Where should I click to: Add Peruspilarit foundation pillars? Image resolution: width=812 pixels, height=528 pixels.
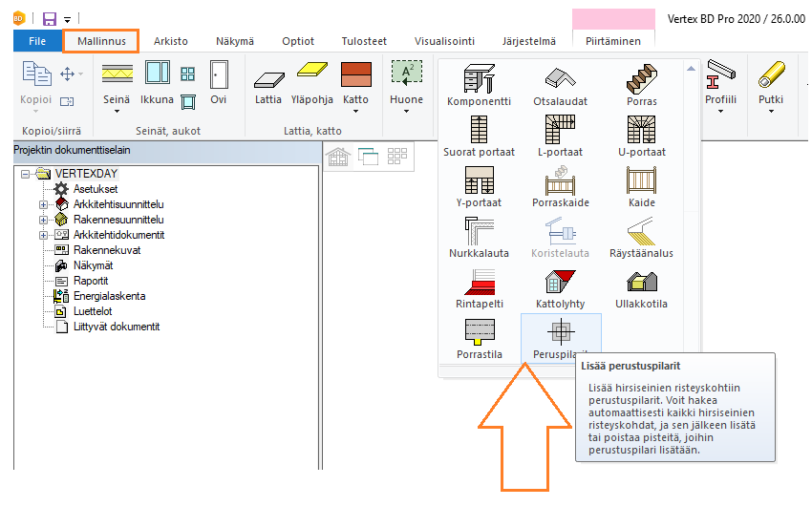561,337
